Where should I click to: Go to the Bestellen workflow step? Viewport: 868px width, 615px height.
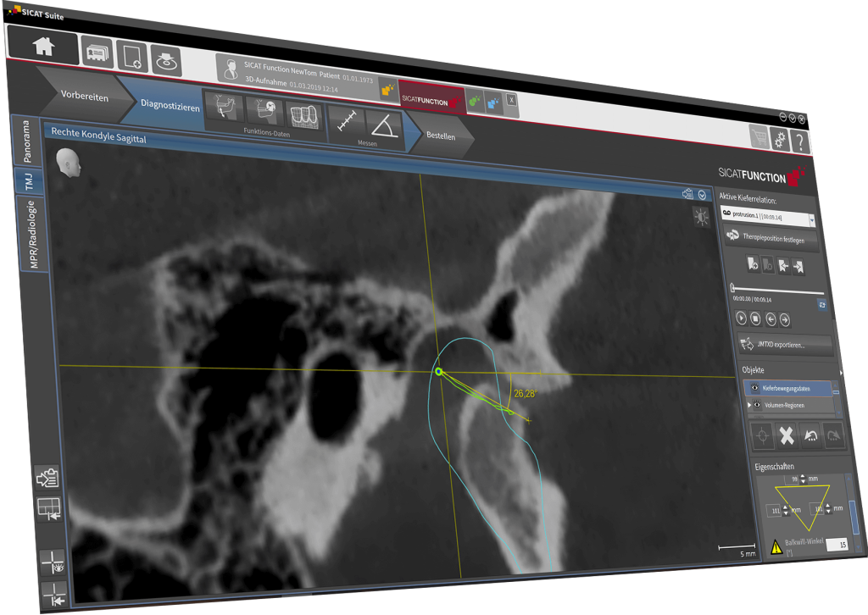(x=441, y=136)
